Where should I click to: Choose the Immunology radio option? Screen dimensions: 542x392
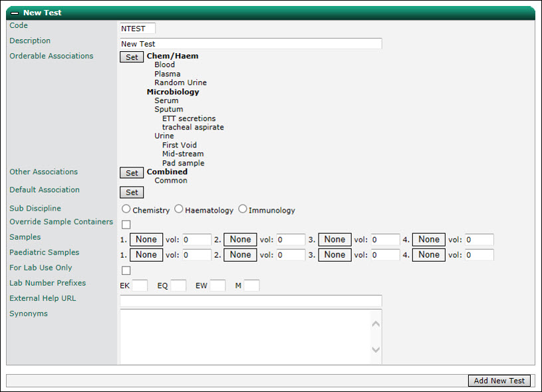(243, 209)
